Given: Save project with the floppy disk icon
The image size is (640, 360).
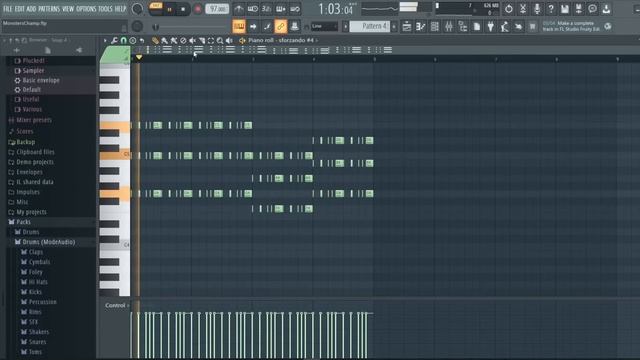Looking at the screenshot, I should 564,9.
